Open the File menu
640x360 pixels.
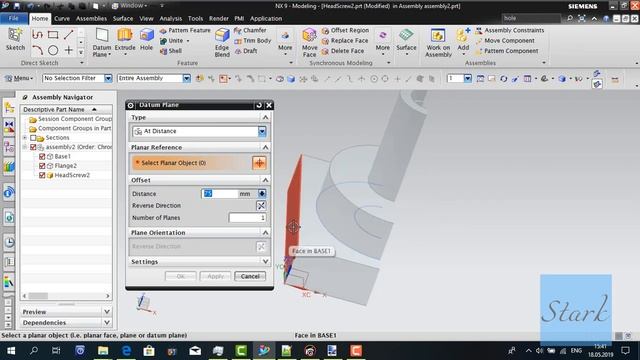[x=13, y=18]
